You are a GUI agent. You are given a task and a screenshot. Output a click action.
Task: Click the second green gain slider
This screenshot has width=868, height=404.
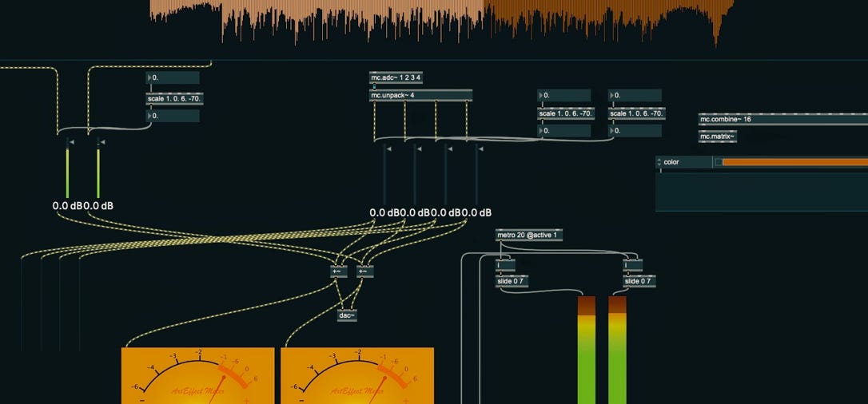tap(98, 172)
